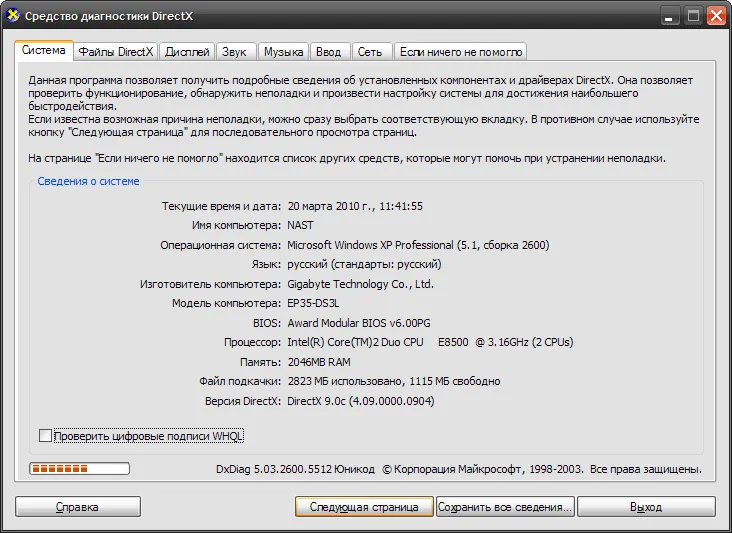The image size is (732, 533).
Task: Click DirectX 9.0c version value
Action: click(x=360, y=401)
